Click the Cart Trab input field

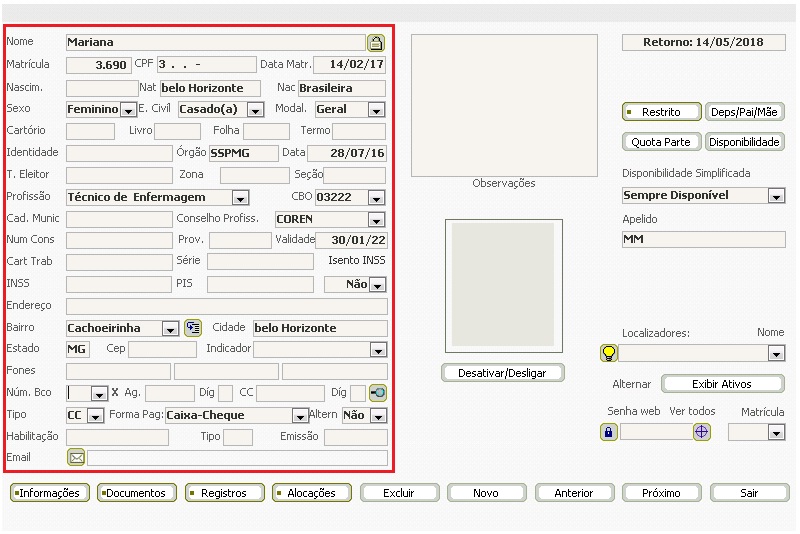click(119, 262)
